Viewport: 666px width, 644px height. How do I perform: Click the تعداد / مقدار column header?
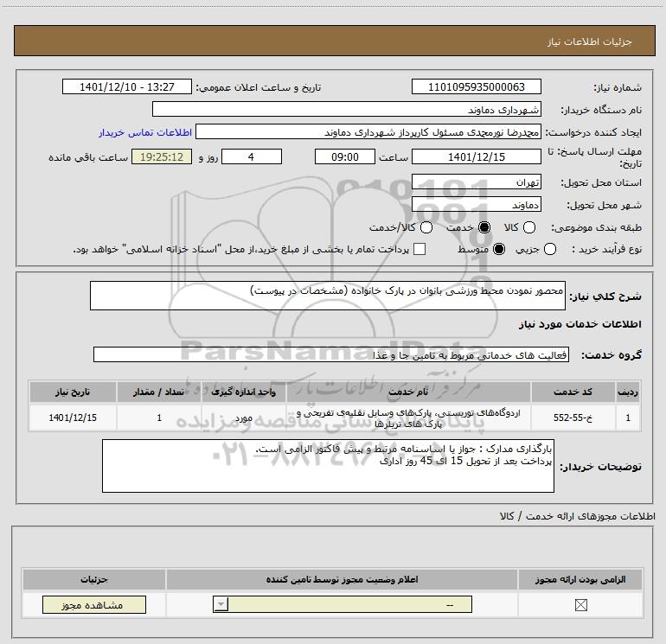158,392
